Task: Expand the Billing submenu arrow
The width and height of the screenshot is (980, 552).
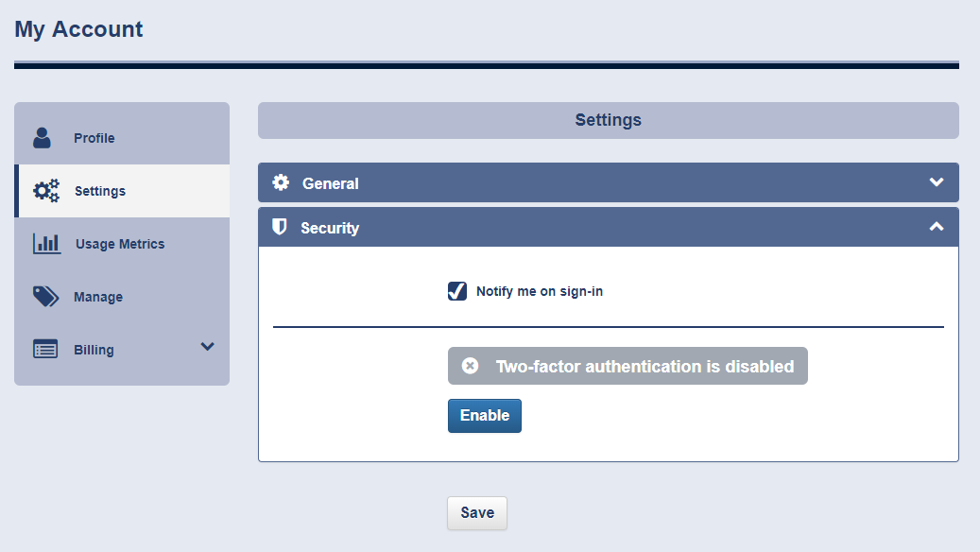Action: click(208, 346)
